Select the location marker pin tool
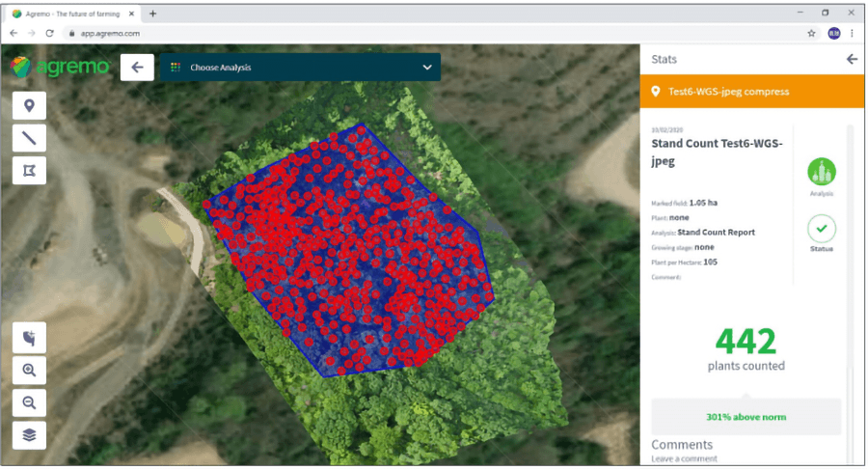This screenshot has width=868, height=470. (x=29, y=106)
